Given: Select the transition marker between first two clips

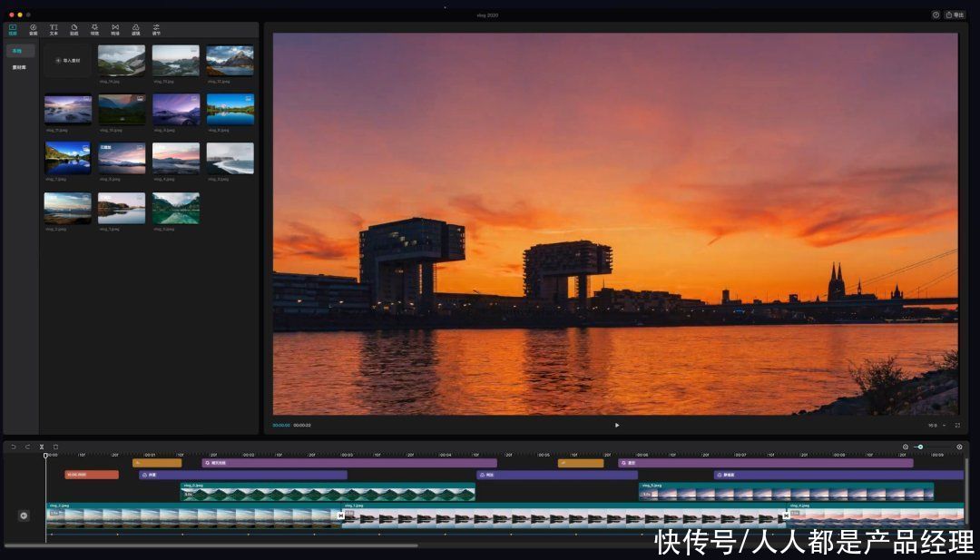Looking at the screenshot, I should pos(341,516).
